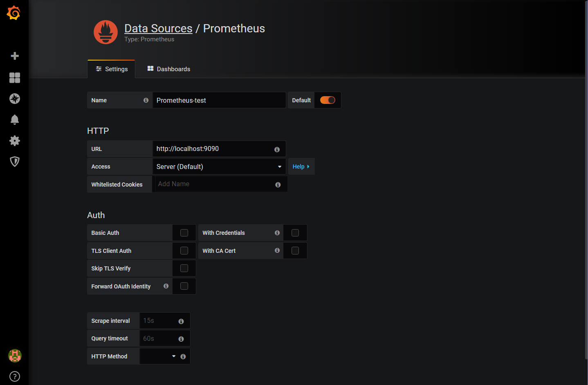Open the user avatar profile menu
Screen dimensions: 588x385
click(x=15, y=356)
